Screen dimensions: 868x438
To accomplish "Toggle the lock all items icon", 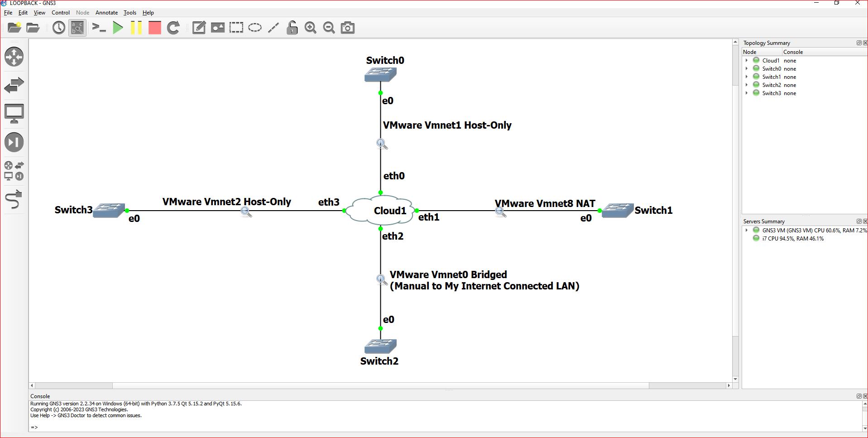I will click(291, 28).
